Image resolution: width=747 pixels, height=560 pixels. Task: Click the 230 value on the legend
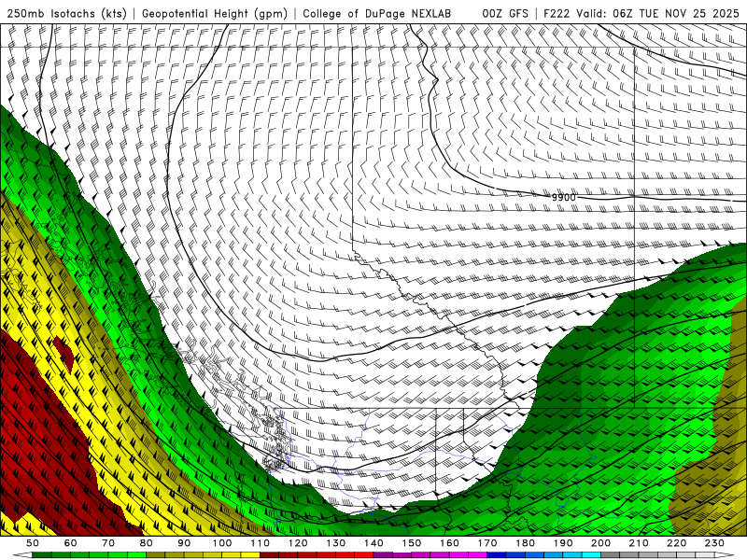tap(714, 543)
